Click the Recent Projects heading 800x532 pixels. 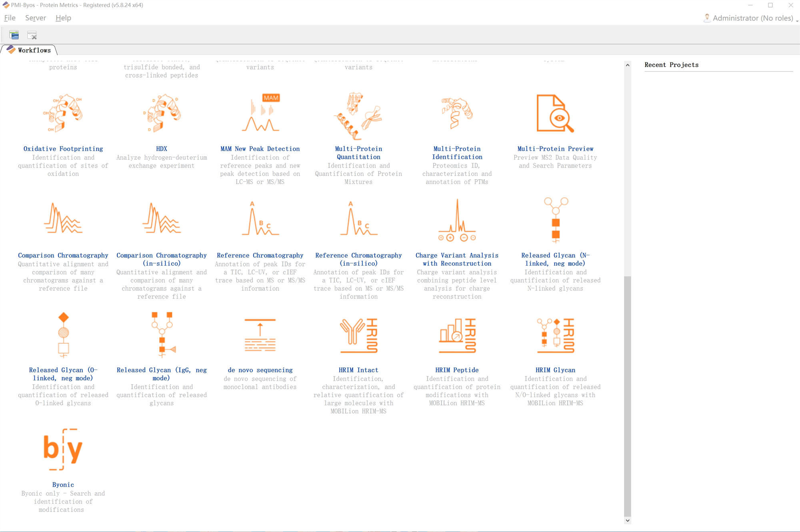pyautogui.click(x=672, y=65)
